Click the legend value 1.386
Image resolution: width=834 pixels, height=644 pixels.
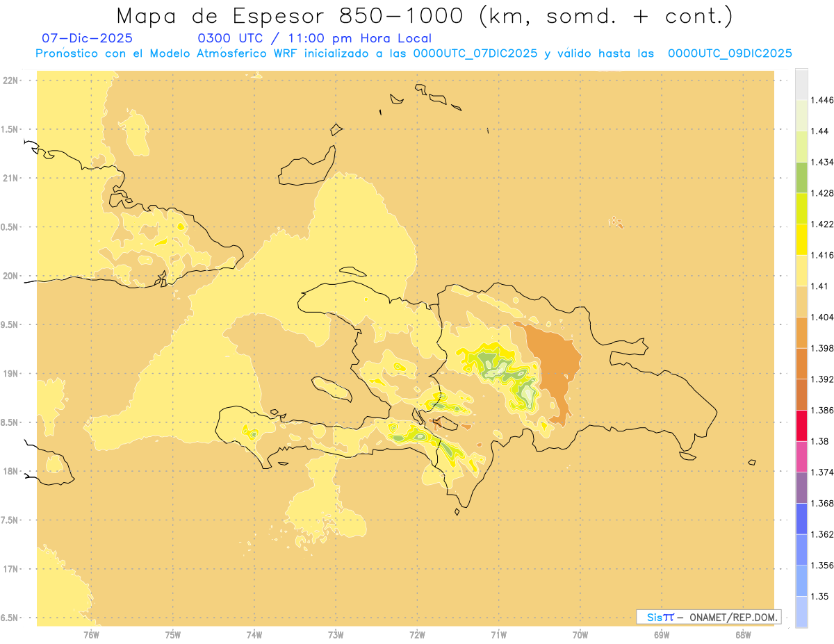(822, 410)
